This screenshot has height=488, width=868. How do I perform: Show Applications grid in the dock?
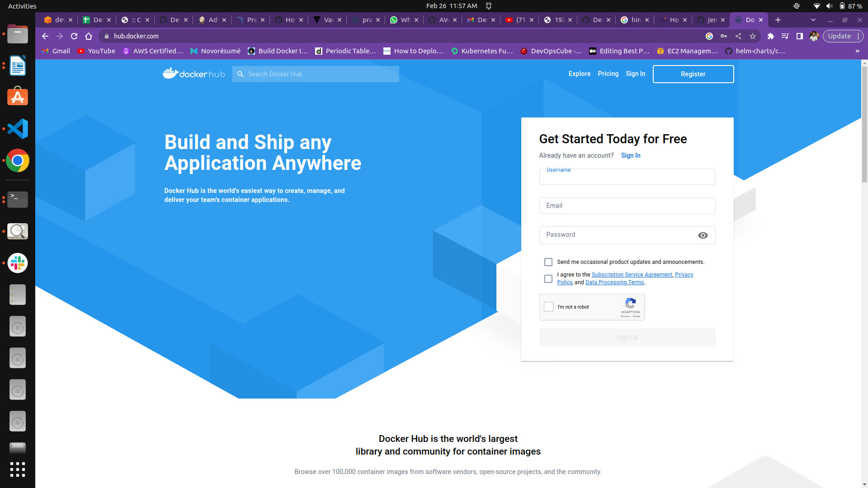point(18,469)
